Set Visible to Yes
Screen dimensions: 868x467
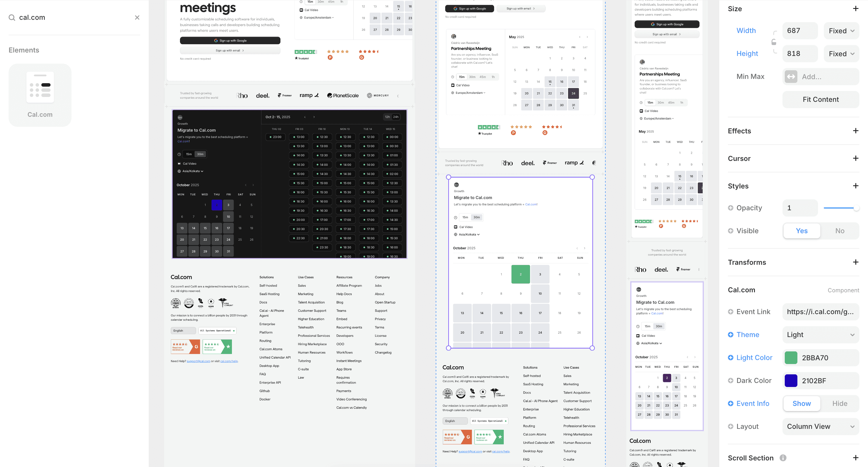point(802,231)
